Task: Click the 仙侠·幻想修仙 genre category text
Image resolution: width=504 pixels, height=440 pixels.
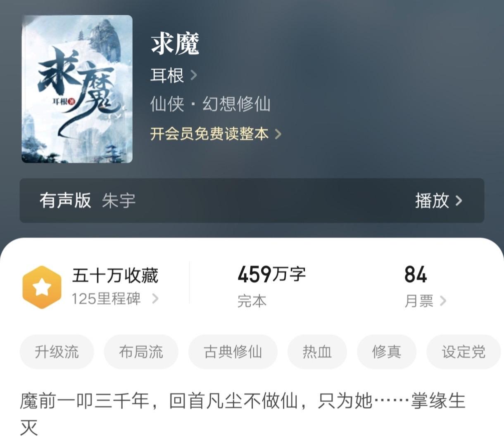Action: (x=210, y=104)
